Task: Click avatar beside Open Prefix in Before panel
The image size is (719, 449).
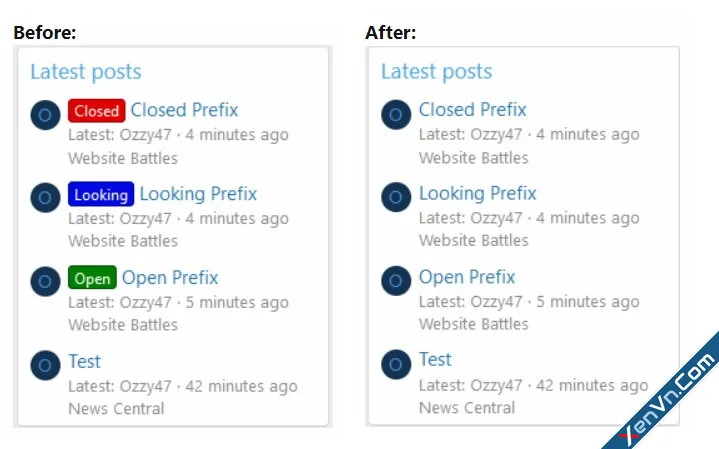Action: (45, 281)
